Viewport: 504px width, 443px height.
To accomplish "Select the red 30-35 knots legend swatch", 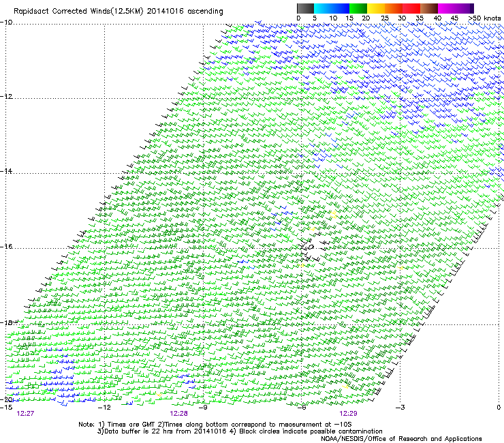I will pyautogui.click(x=411, y=8).
